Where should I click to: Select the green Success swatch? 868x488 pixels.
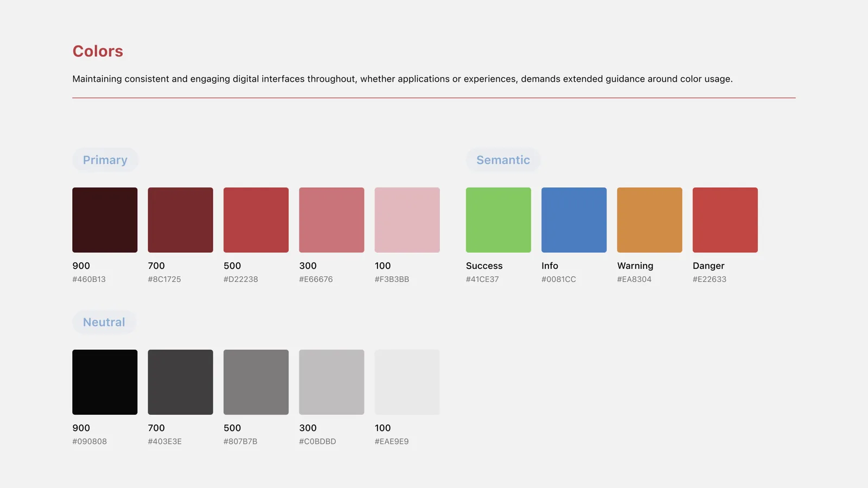point(499,220)
